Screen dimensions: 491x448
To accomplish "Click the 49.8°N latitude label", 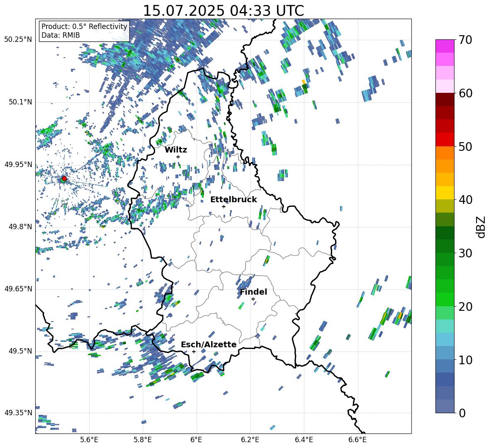I will 20,227.
